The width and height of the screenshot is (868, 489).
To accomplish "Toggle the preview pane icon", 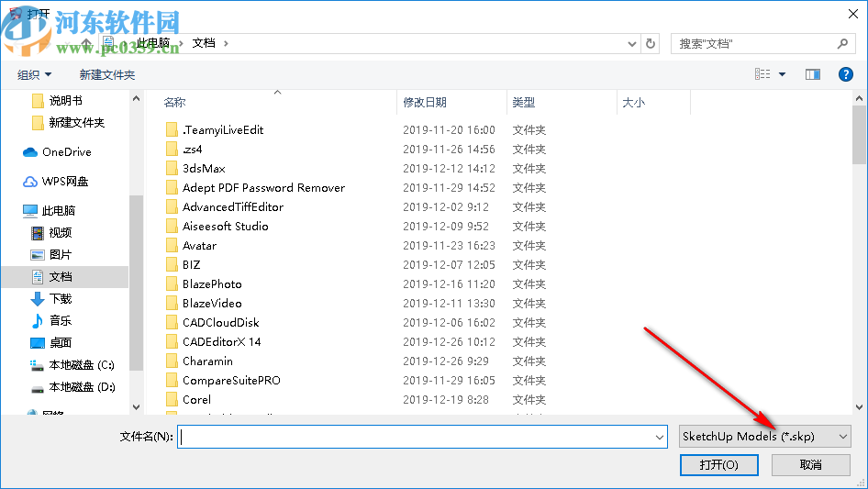I will click(813, 74).
